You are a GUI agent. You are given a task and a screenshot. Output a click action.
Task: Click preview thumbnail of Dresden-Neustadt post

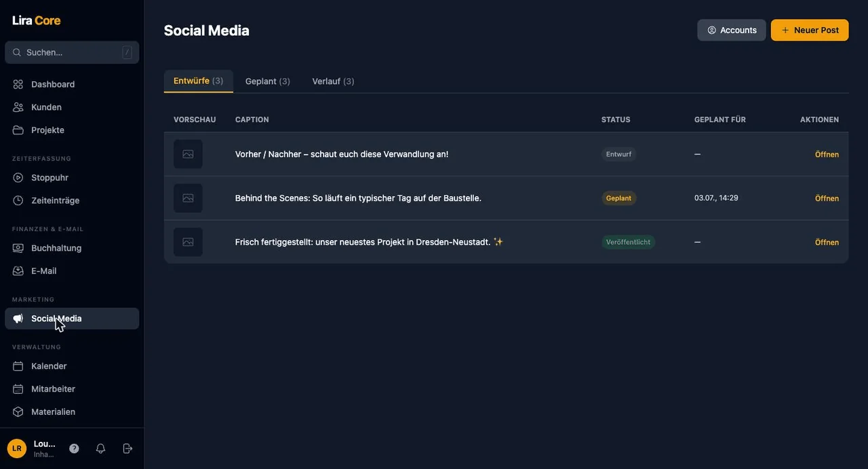click(188, 242)
